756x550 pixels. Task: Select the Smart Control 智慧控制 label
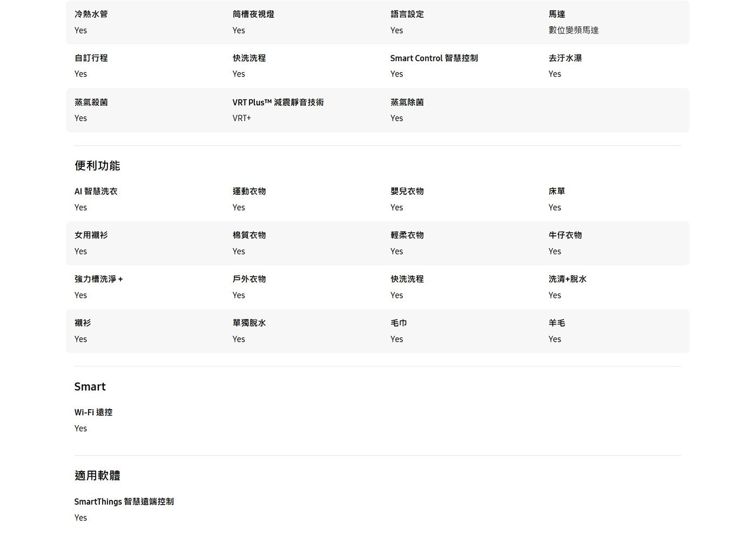[434, 58]
